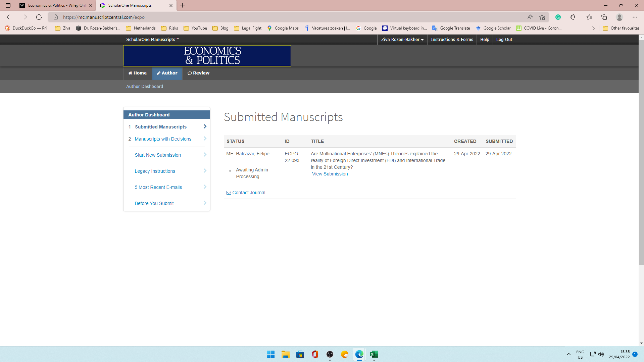Open the Grammarly extension icon

click(x=558, y=17)
